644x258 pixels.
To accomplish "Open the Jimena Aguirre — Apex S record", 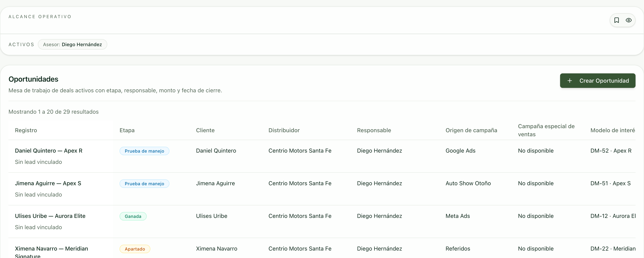I will (x=48, y=183).
